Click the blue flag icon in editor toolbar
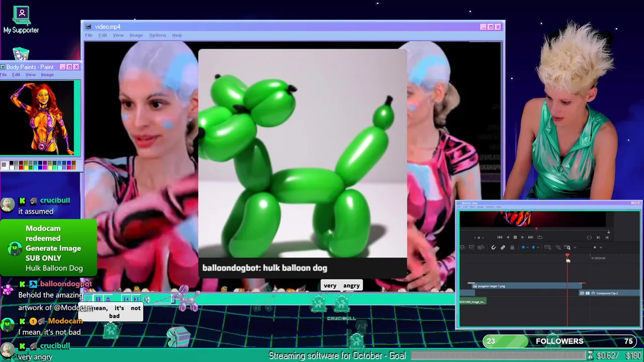 tap(523, 247)
